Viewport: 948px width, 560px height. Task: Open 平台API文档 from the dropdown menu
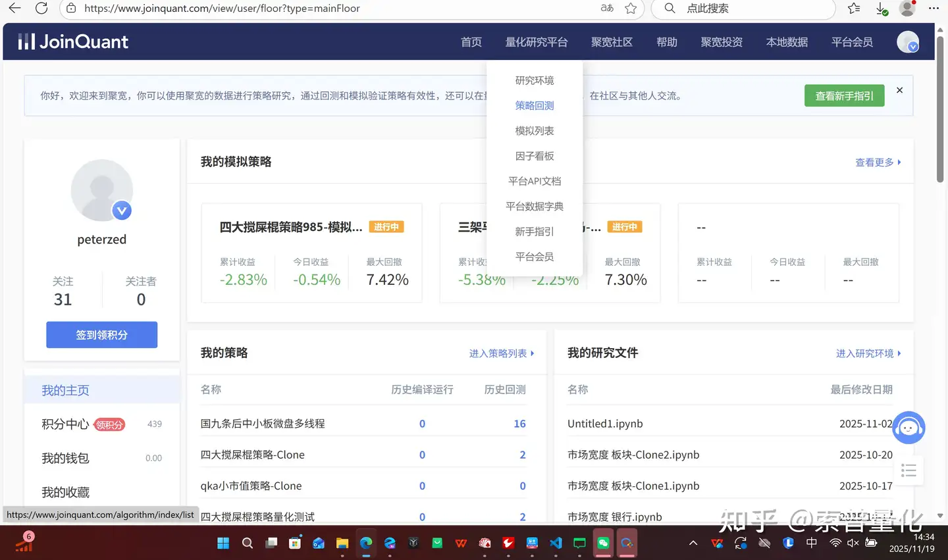click(x=535, y=181)
